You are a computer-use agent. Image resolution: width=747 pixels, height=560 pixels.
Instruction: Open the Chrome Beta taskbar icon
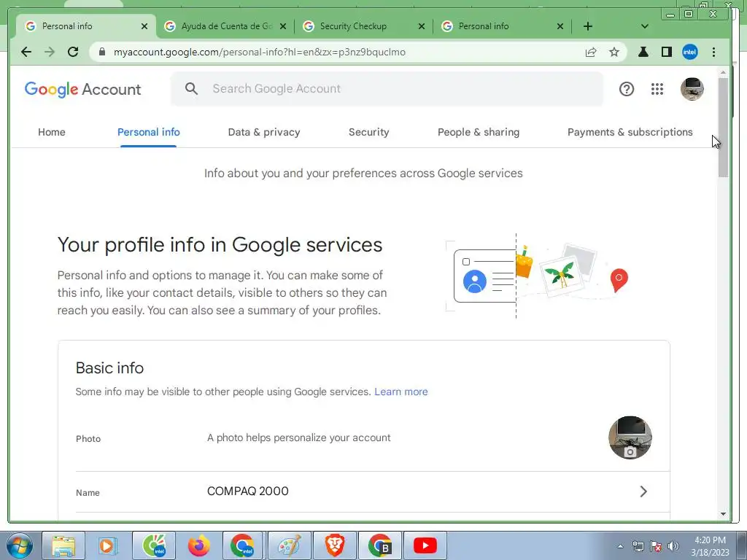(x=379, y=545)
